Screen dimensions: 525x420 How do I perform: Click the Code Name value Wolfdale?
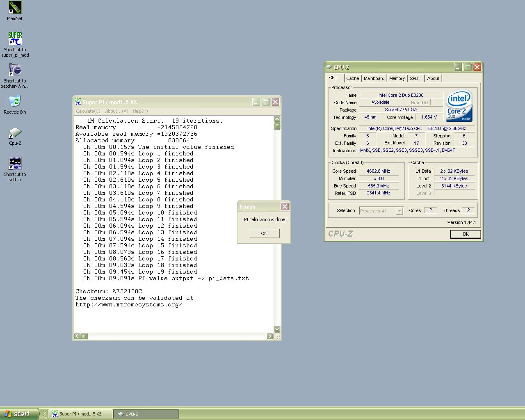(x=381, y=102)
